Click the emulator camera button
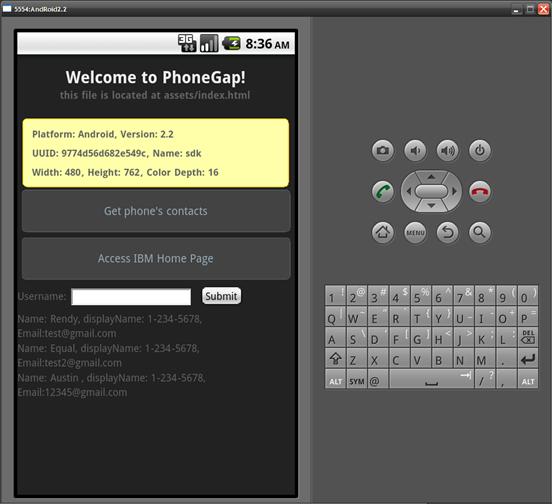Screen dimensions: 552x504 (383, 151)
